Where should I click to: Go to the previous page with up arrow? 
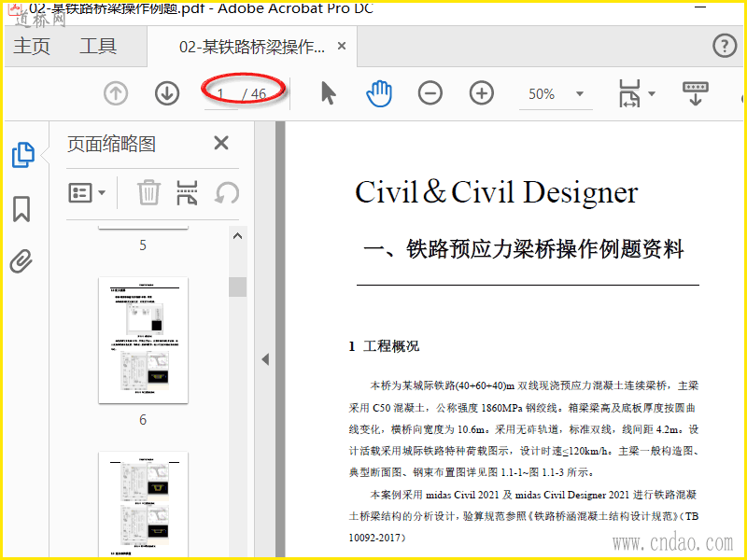[116, 93]
